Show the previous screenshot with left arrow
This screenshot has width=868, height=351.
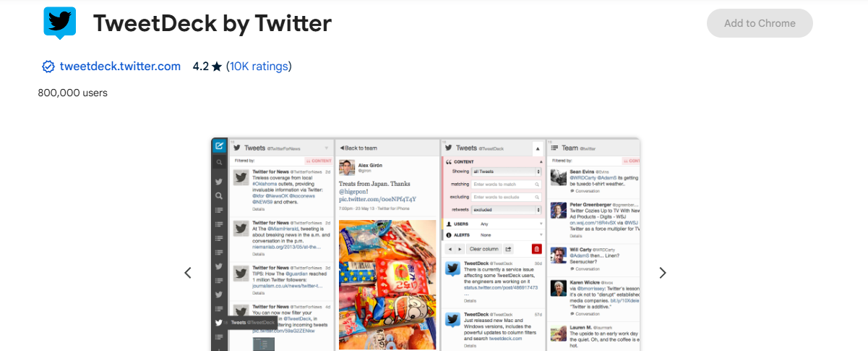pyautogui.click(x=188, y=273)
